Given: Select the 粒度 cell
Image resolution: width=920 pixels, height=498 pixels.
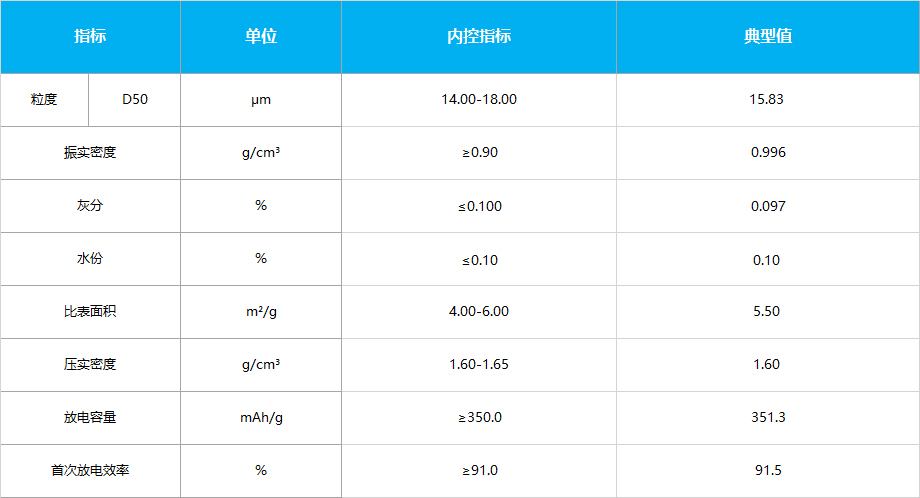Looking at the screenshot, I should click(45, 100).
